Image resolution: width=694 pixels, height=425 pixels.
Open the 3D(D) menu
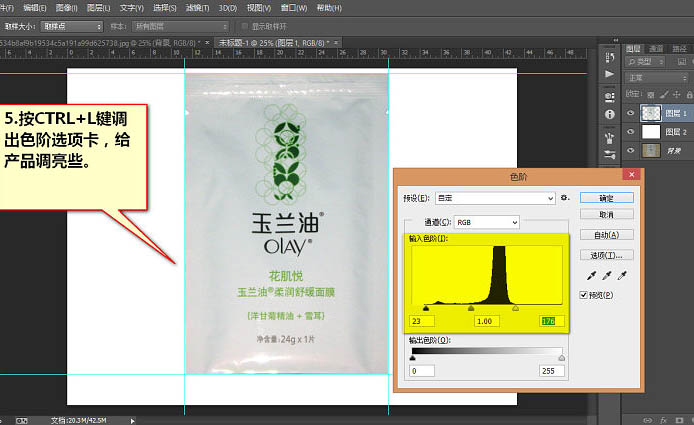pyautogui.click(x=228, y=8)
